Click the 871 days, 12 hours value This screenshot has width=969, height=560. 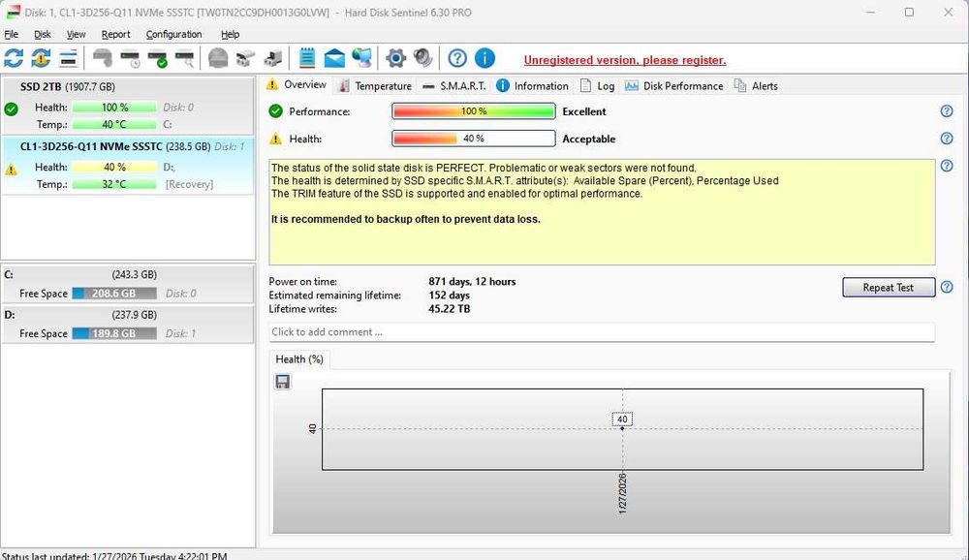pos(472,282)
